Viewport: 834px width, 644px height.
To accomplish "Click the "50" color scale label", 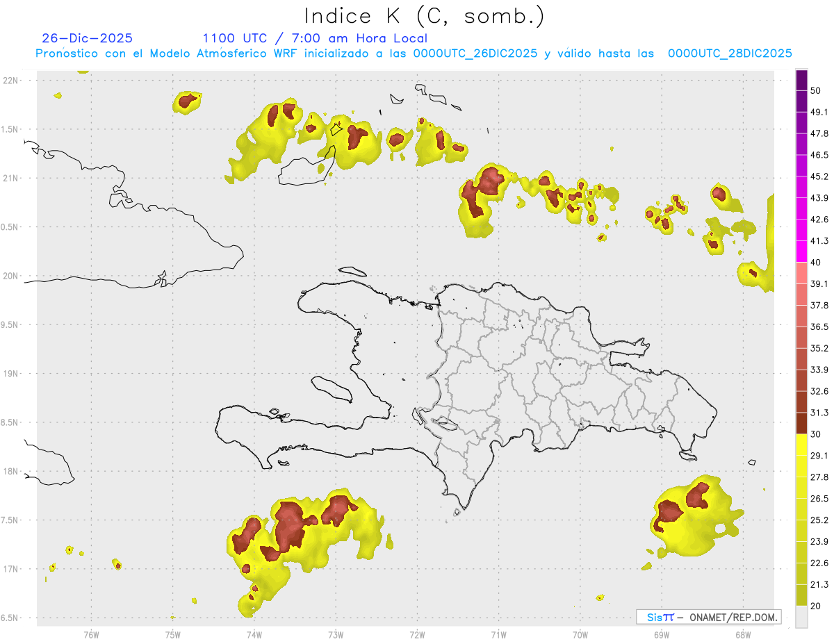I will click(816, 90).
